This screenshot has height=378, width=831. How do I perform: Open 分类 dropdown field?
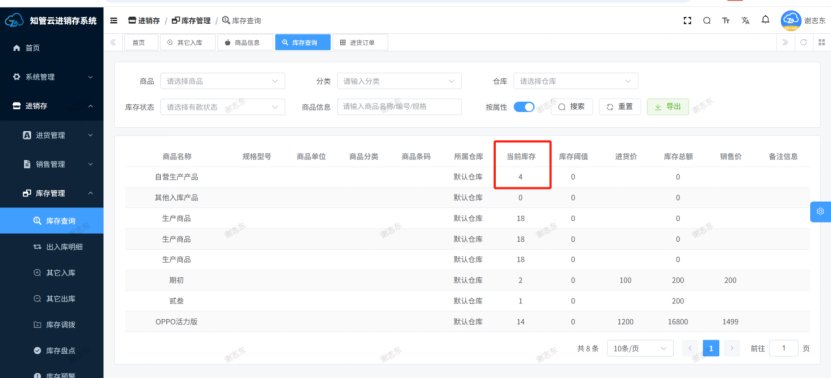399,81
